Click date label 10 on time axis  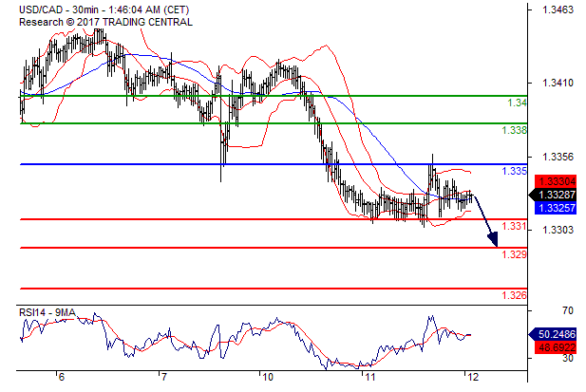268,378
